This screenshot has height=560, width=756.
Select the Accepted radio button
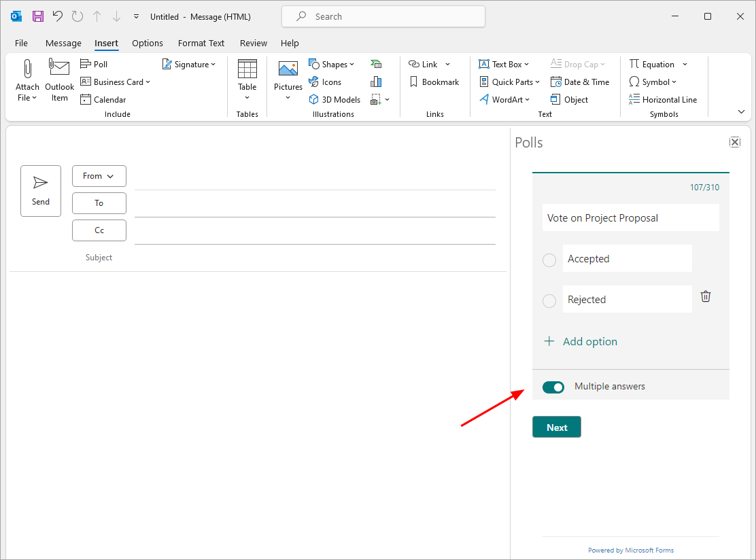[549, 260]
